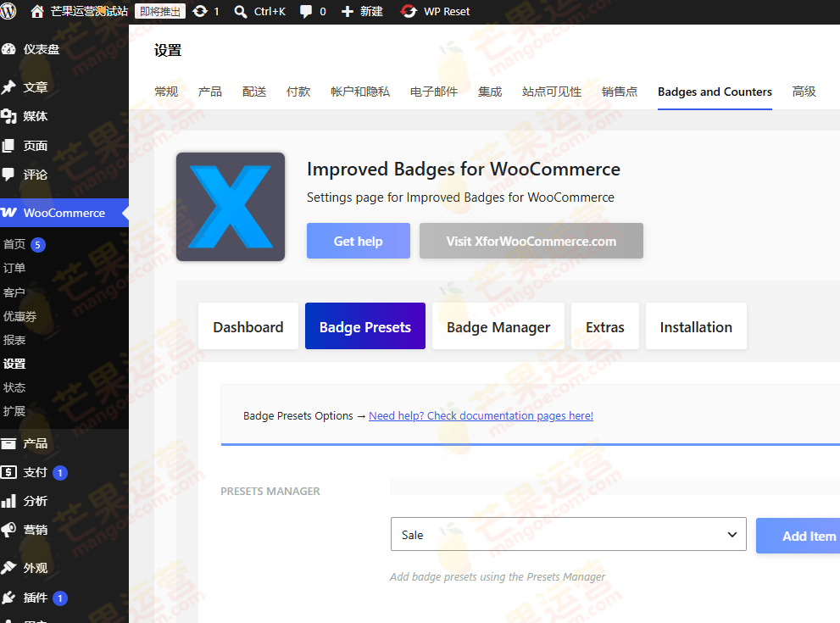Open the 站点可见性 tab
This screenshot has width=840, height=623.
552,92
